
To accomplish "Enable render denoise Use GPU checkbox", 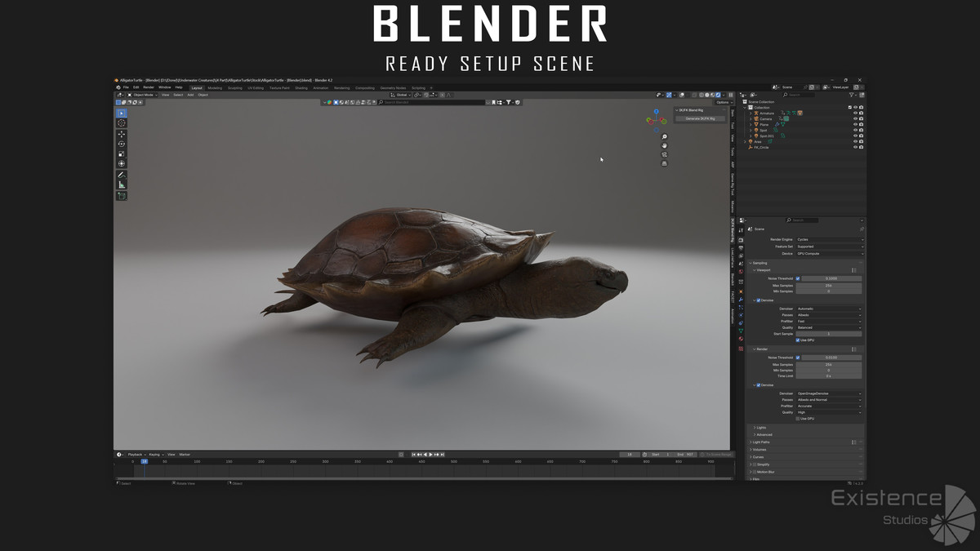I will tap(798, 419).
